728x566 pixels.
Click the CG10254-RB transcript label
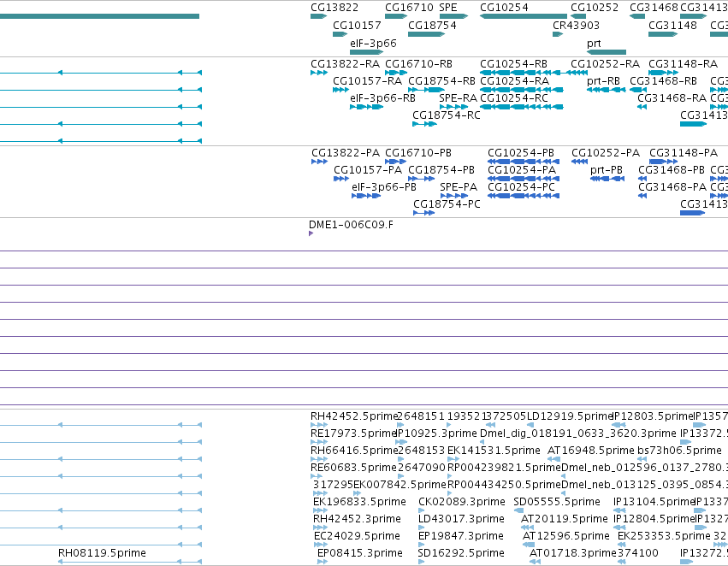(513, 64)
